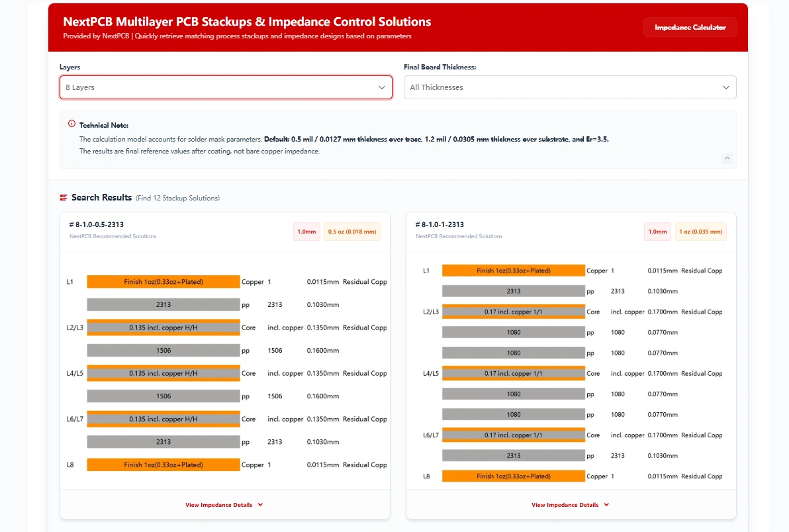Click the Search Results heading

pyautogui.click(x=102, y=198)
